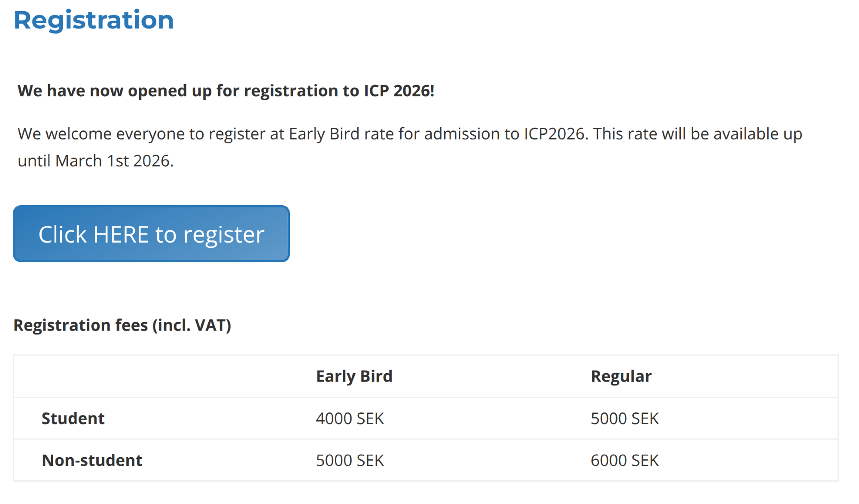Click the Non-student row label
The height and width of the screenshot is (504, 859).
tap(92, 461)
